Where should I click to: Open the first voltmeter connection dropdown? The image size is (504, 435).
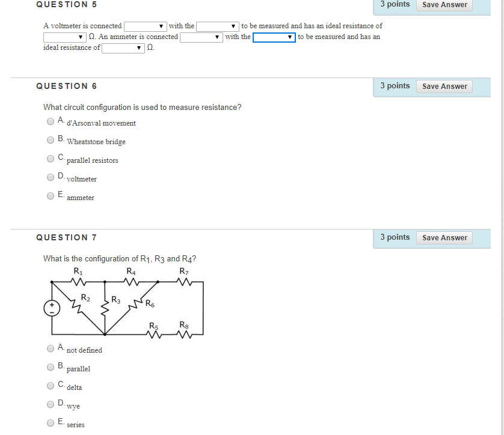point(144,26)
